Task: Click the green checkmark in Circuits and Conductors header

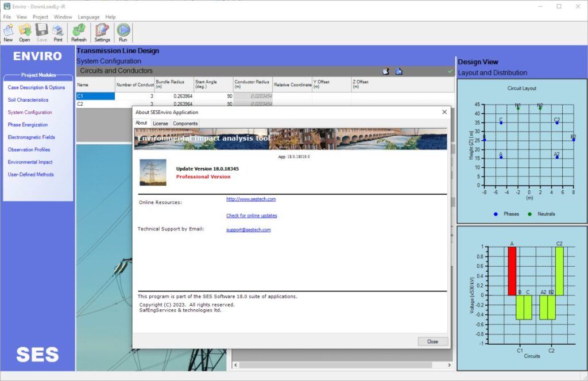Action: (450, 71)
